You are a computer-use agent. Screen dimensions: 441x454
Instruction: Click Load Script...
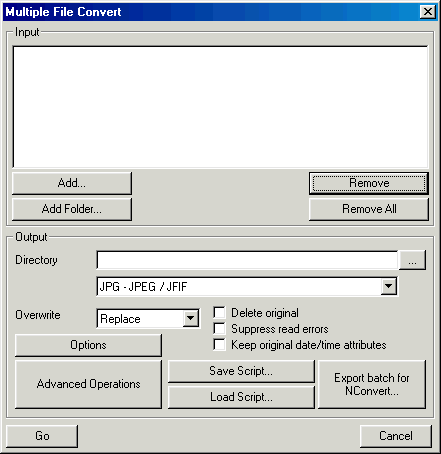tap(241, 397)
